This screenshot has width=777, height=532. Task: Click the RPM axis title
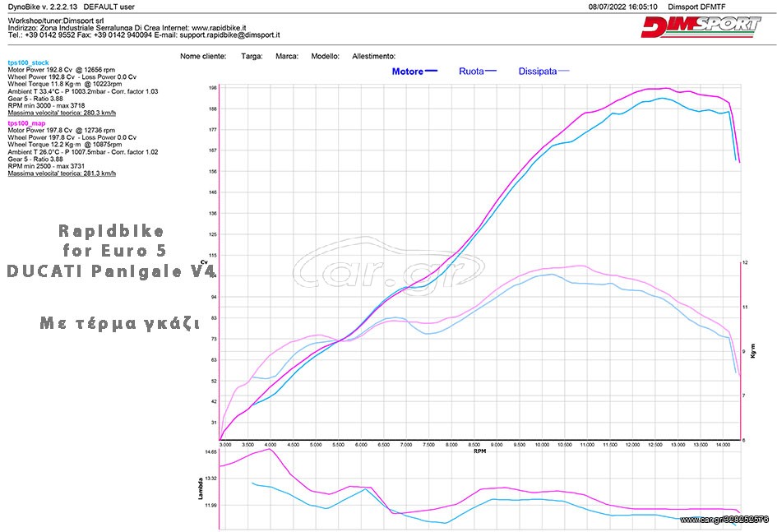pos(479,451)
